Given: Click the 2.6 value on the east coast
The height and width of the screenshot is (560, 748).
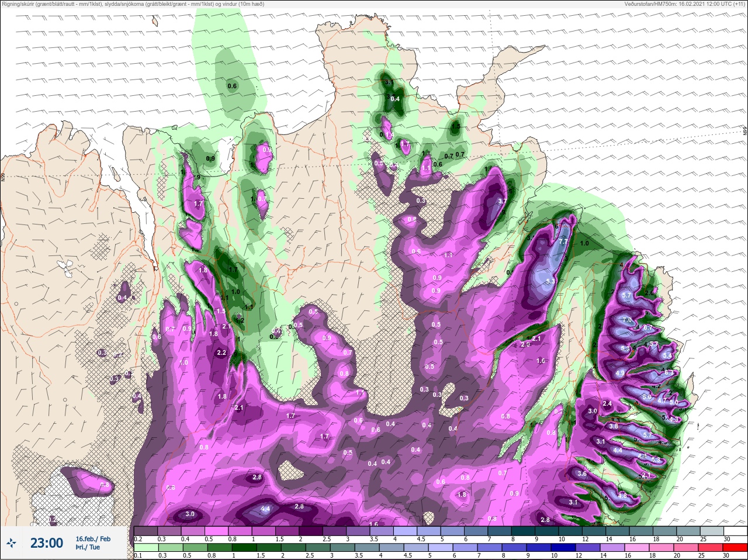Looking at the screenshot, I should (649, 292).
